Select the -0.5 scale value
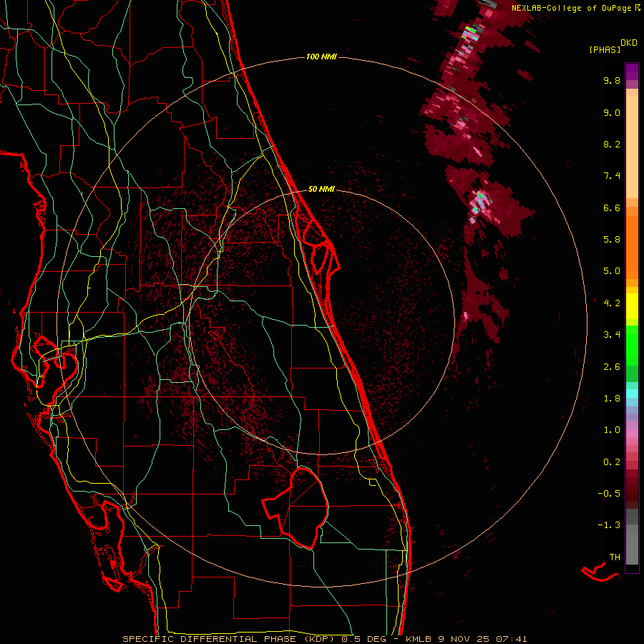Screen dimensions: 644x644 tap(609, 494)
